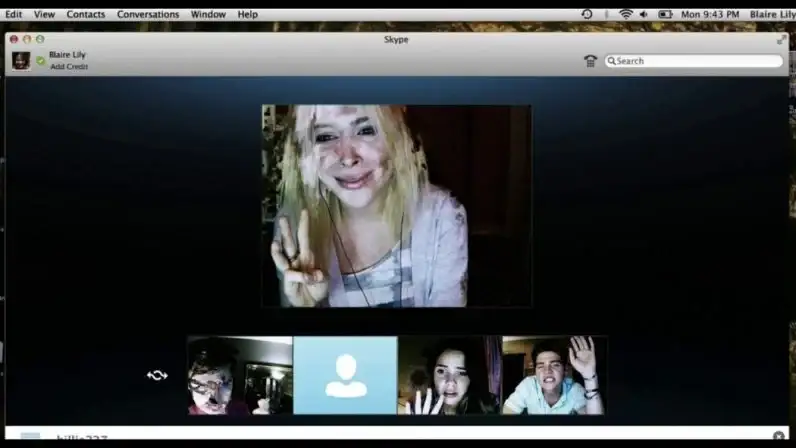Select the dark-haired girl waving thumbnail
Image resolution: width=796 pixels, height=448 pixels.
tap(450, 375)
